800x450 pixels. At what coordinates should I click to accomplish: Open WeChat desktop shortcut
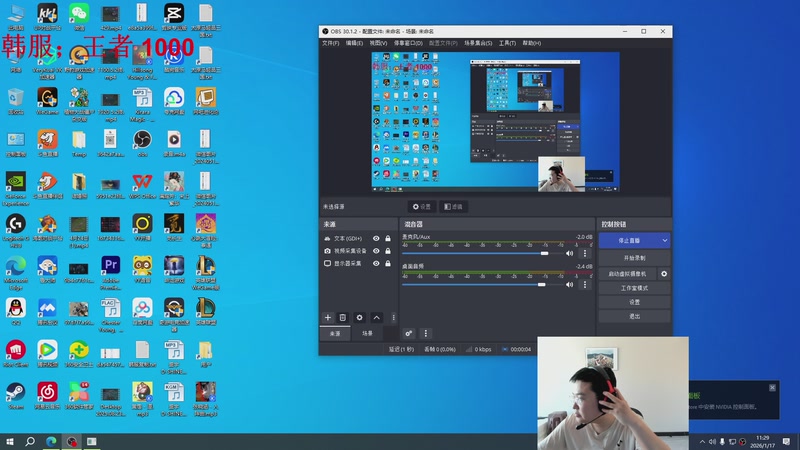pos(79,17)
